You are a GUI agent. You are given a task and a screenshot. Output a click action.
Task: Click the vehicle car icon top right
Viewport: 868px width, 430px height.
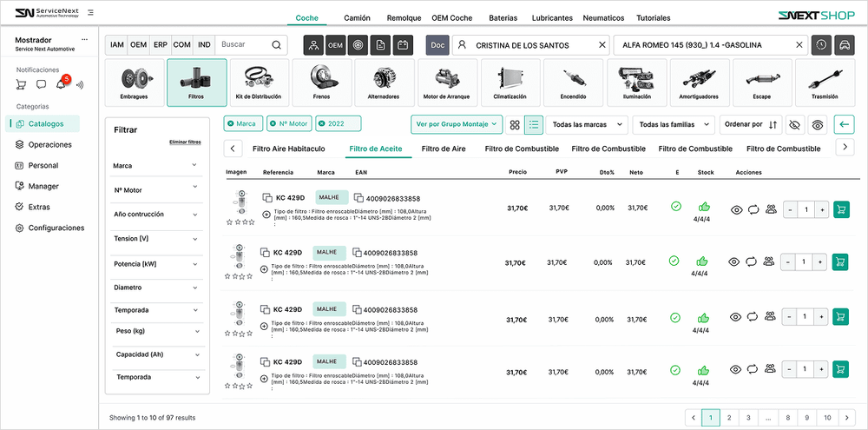point(843,44)
